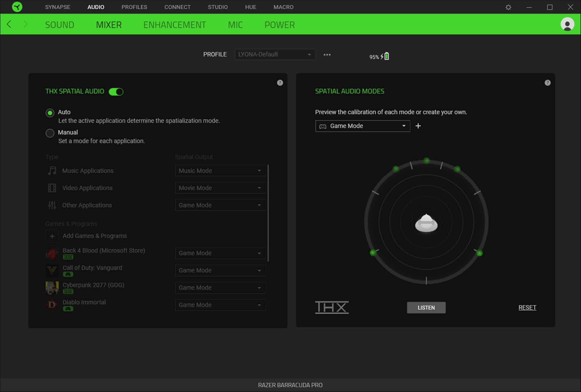Screen dimensions: 581x392
Task: Open Cyberpunk 2077 mode dropdown
Action: click(220, 288)
